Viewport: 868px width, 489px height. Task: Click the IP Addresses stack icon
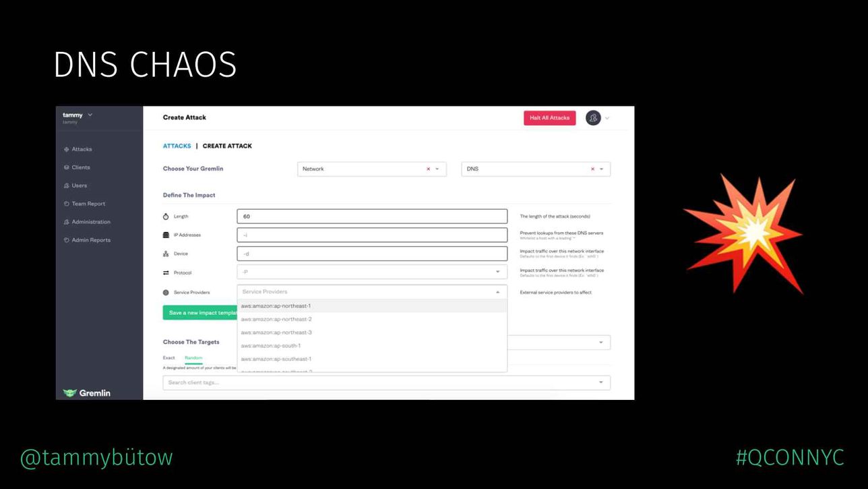(x=166, y=235)
